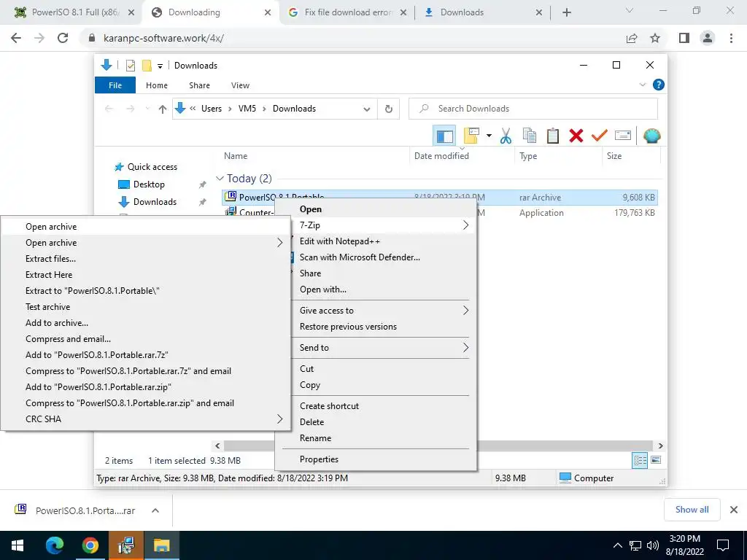Image resolution: width=747 pixels, height=560 pixels.
Task: Open new Chrome tab
Action: [566, 12]
